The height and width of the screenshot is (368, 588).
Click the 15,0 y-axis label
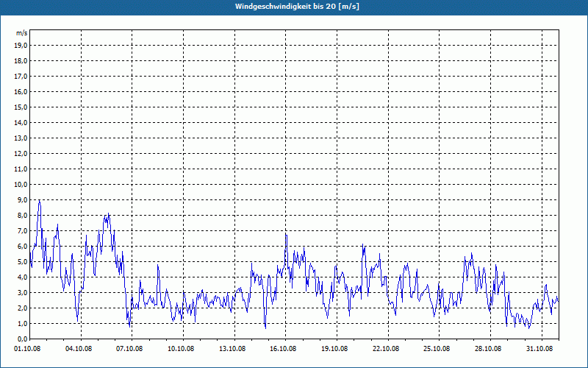(x=21, y=107)
